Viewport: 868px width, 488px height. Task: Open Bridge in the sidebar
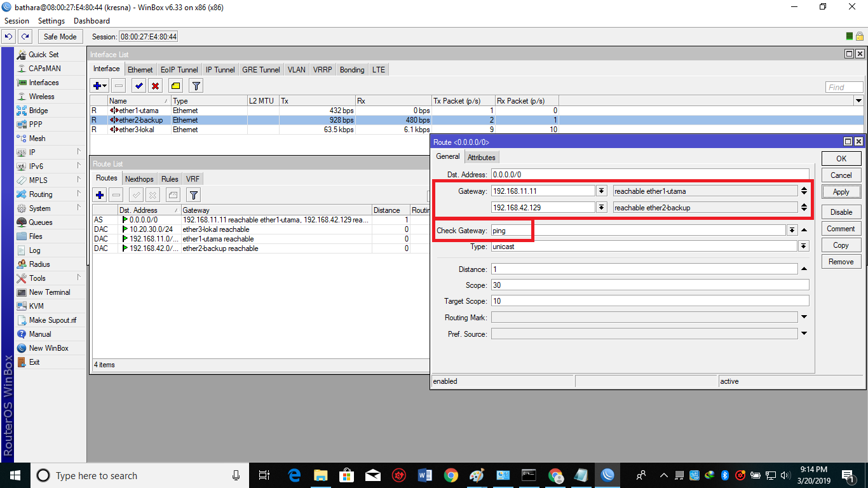(x=38, y=111)
